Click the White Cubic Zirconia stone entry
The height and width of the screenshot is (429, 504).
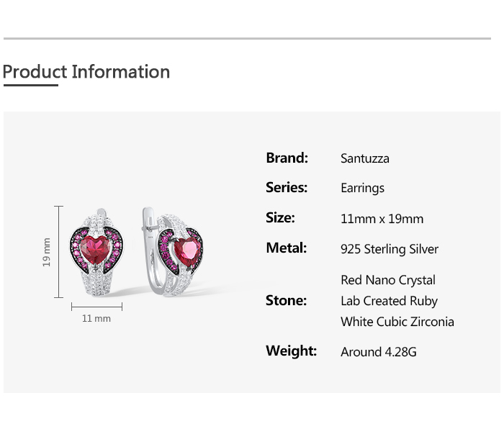point(397,322)
